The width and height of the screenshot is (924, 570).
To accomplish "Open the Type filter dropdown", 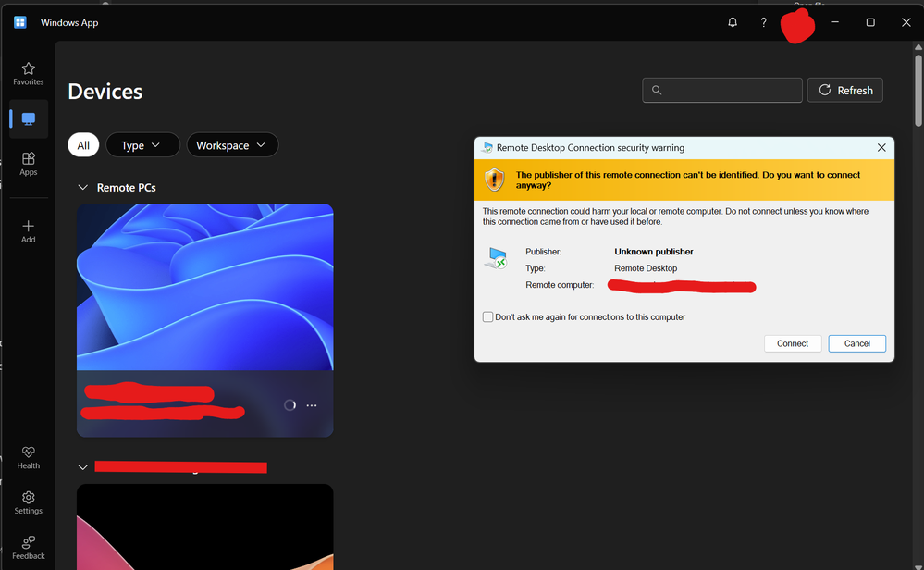I will (x=142, y=145).
